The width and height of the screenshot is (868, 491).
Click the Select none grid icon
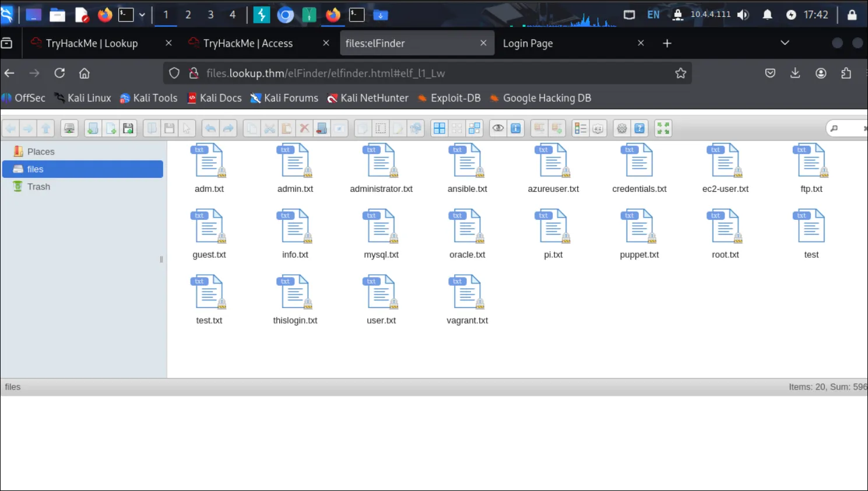[457, 128]
